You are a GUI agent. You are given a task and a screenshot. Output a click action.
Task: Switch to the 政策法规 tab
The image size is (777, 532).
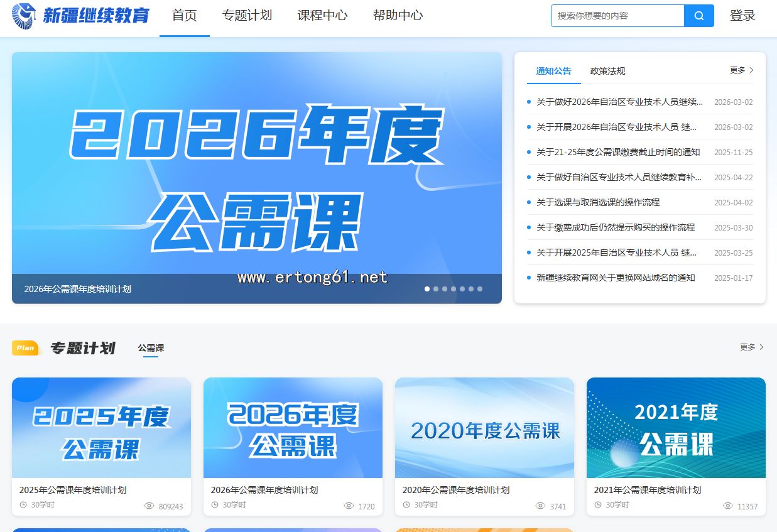[x=607, y=71]
